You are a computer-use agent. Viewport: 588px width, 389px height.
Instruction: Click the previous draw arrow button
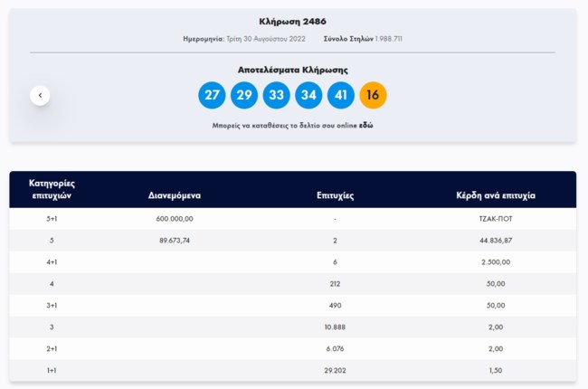coord(40,95)
